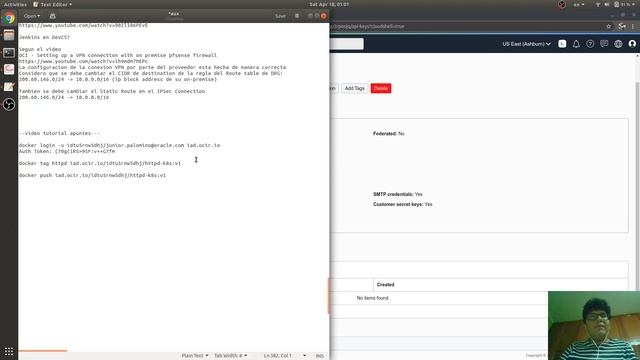The height and width of the screenshot is (360, 640).
Task: Open the announcements bell icon
Action: (x=576, y=44)
